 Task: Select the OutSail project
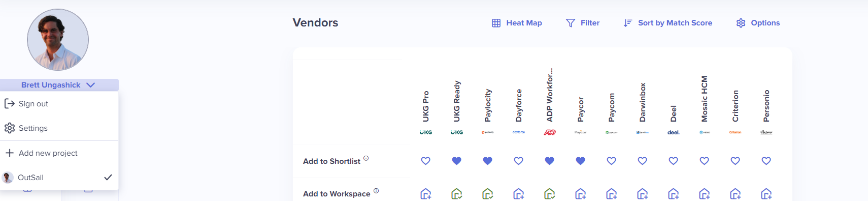(59, 178)
